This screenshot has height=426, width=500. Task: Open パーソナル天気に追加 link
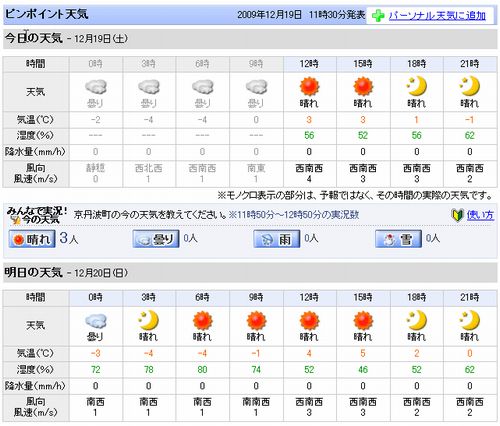[x=437, y=16]
